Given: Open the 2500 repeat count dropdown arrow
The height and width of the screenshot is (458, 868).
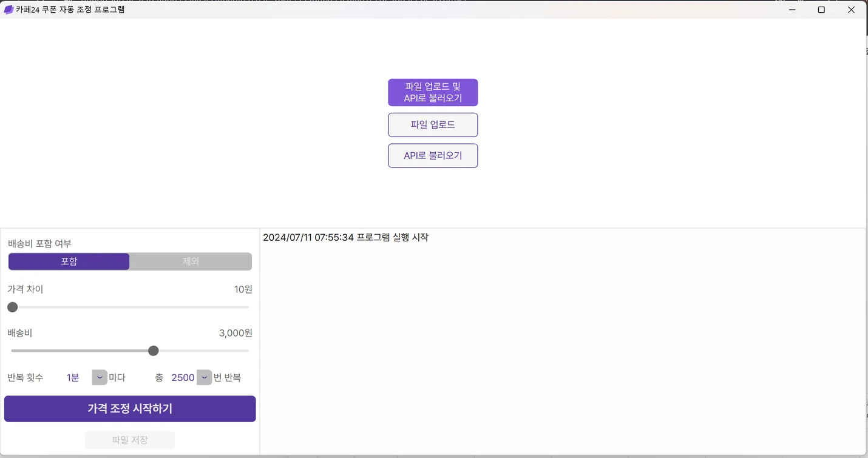Looking at the screenshot, I should 205,377.
